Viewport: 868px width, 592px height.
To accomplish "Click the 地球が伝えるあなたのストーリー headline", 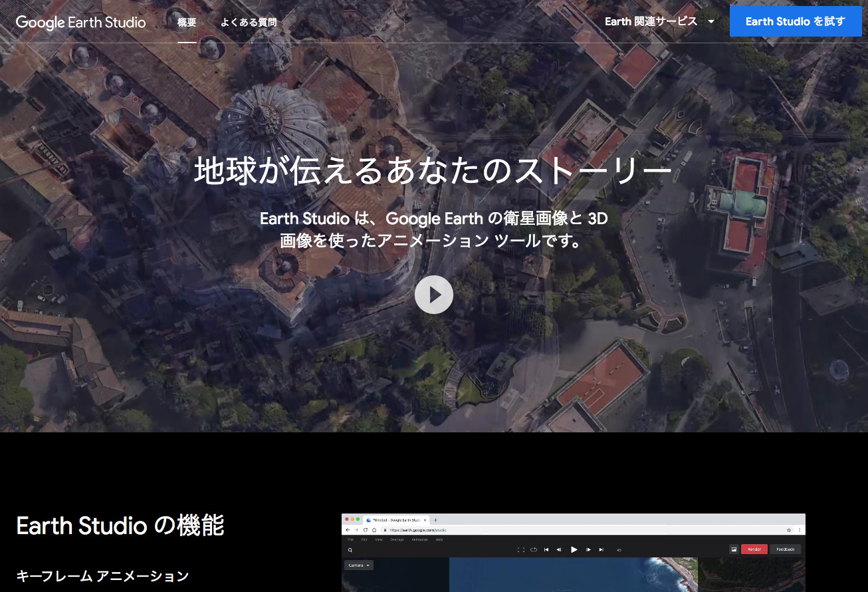I will [x=433, y=172].
